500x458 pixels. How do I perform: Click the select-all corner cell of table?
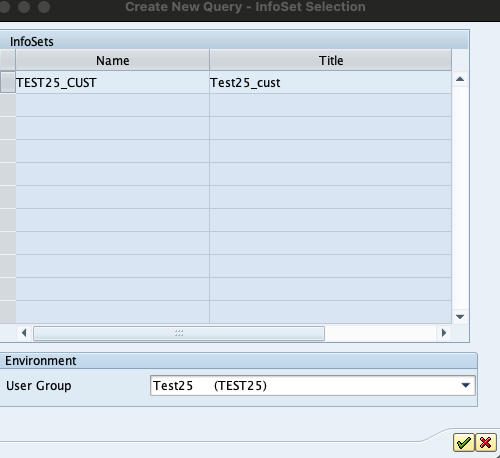pyautogui.click(x=8, y=60)
